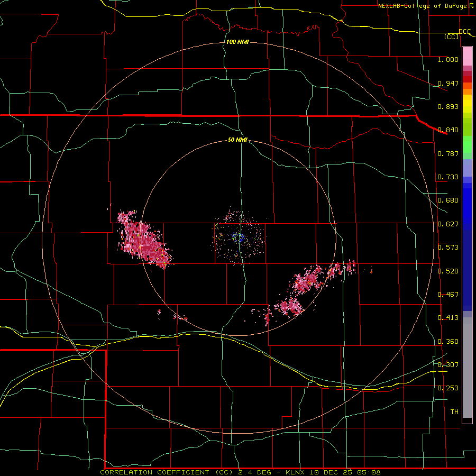The image size is (476, 476).
Task: Click the 0.733 scale value
Action: point(448,177)
